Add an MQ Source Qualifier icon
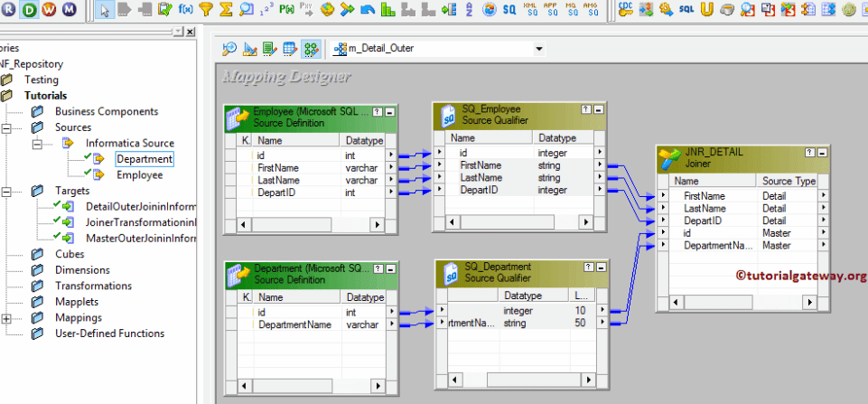The height and width of the screenshot is (404, 868). click(571, 9)
